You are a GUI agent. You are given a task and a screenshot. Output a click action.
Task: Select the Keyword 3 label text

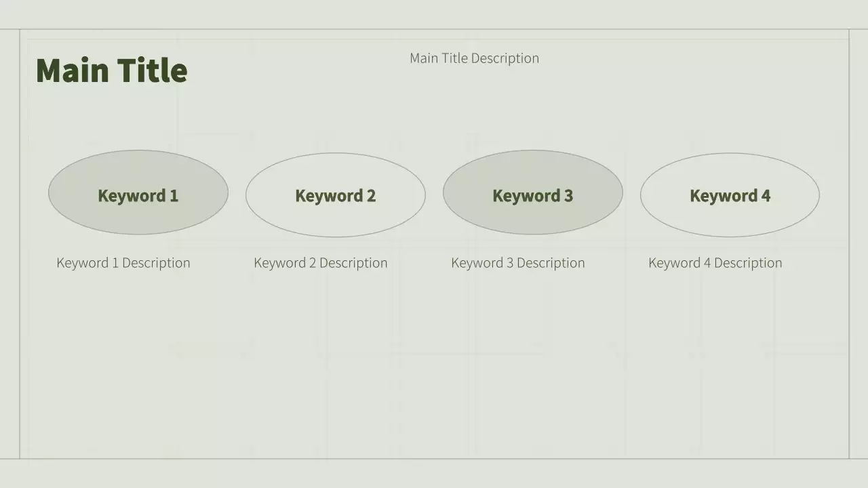(532, 196)
